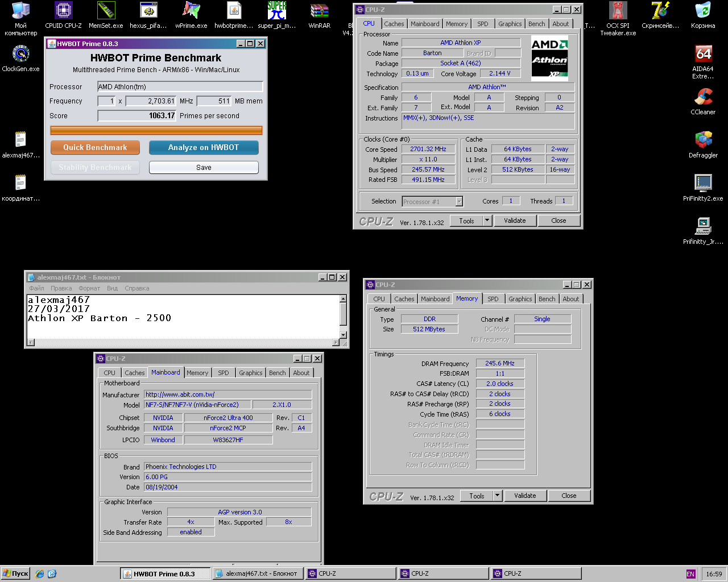Click Score field showing 1063.17
This screenshot has height=582, width=728.
point(137,115)
